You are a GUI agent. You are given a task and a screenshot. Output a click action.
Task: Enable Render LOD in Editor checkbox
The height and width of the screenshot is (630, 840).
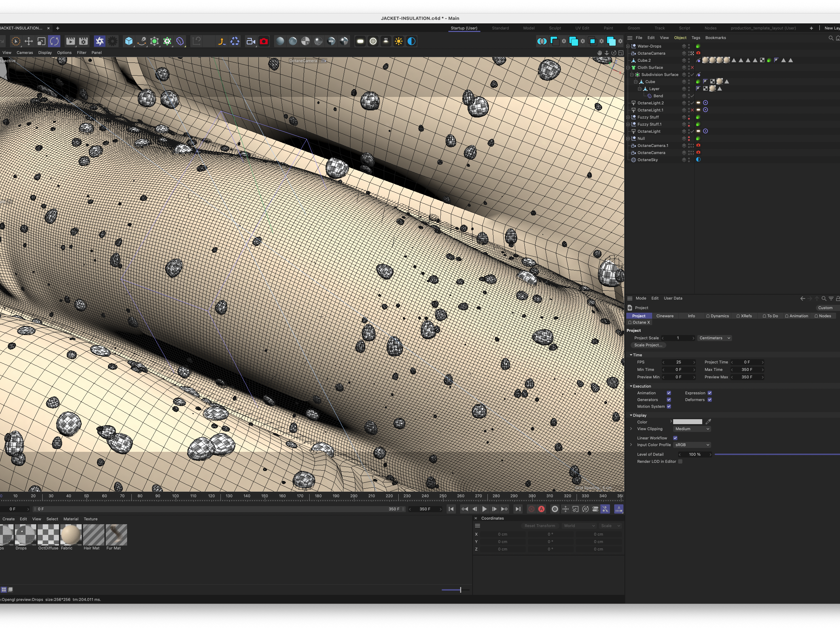click(681, 461)
